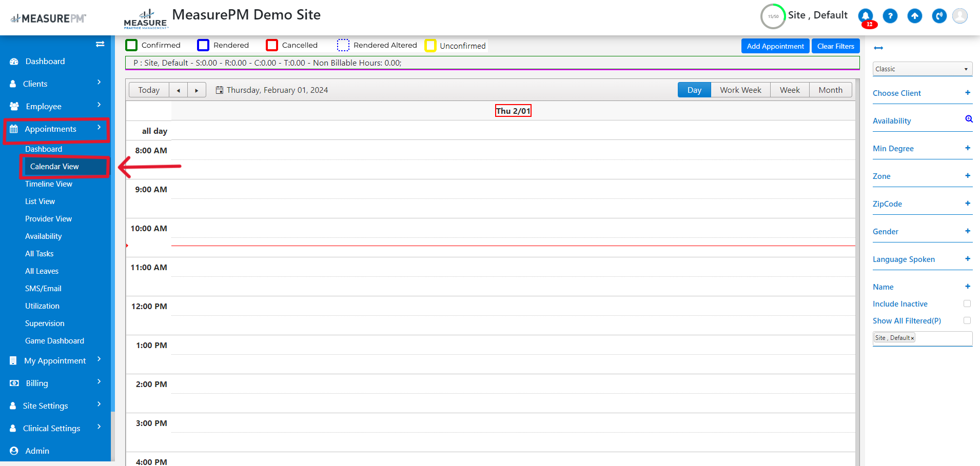Expand the Language Spoken filter

968,259
